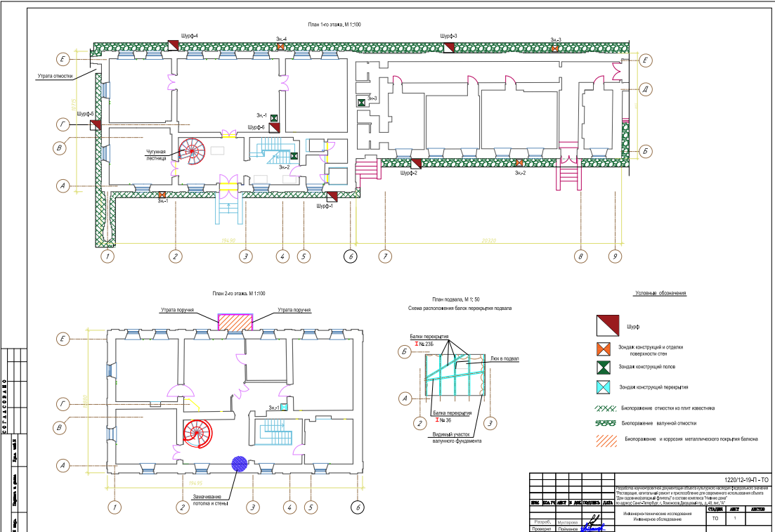
Task: Select axis marker 8 below the first floor plan
Action: (581, 257)
